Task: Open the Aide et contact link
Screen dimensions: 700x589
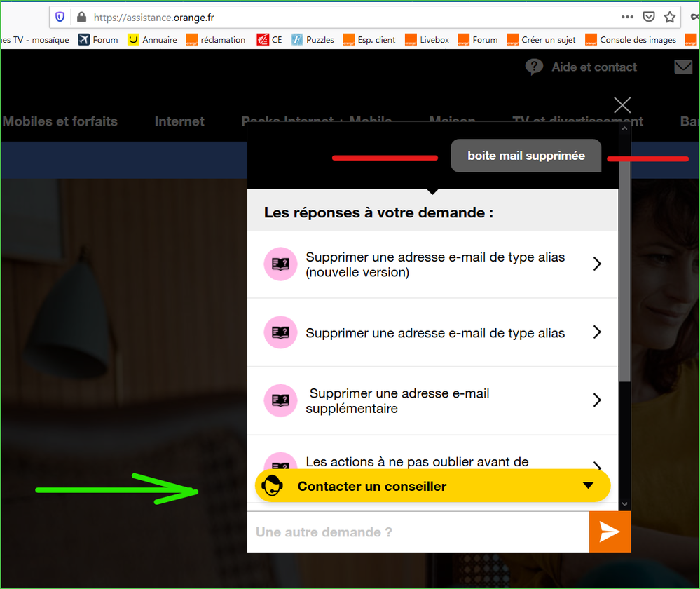Action: pos(594,67)
